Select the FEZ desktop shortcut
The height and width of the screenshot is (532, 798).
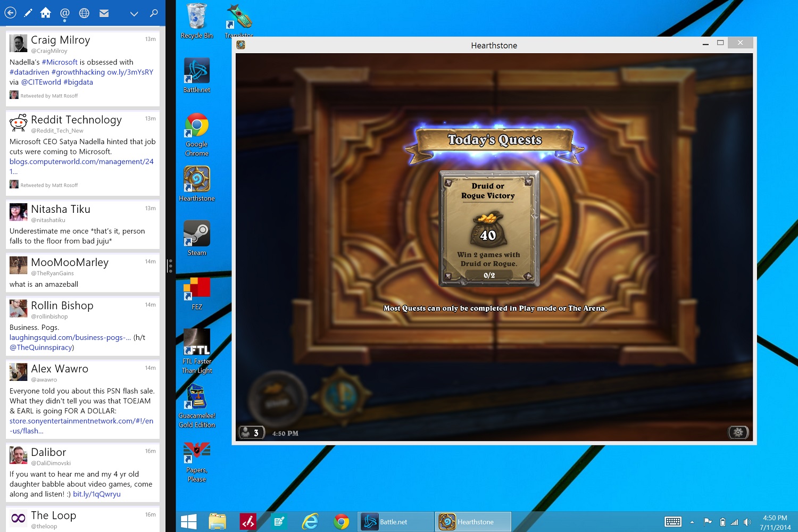(197, 293)
